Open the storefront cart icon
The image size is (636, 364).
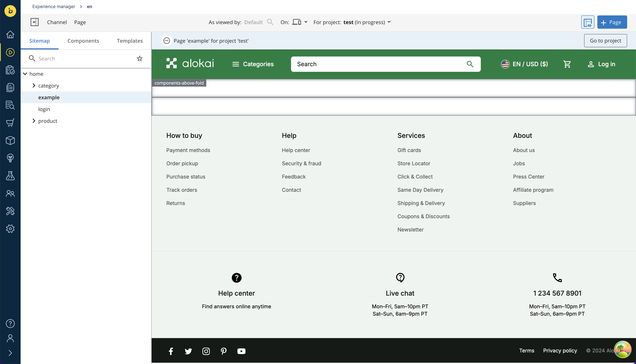(x=567, y=64)
